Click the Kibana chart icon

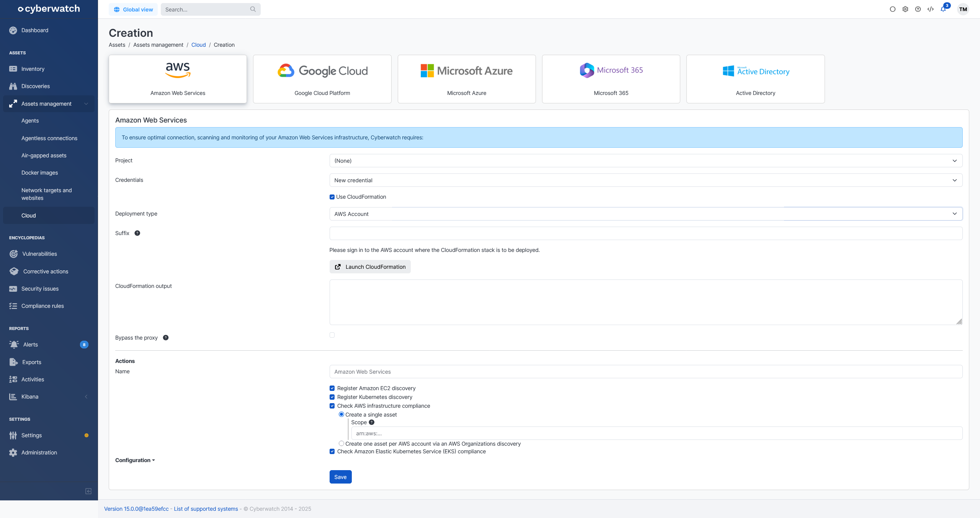coord(13,397)
